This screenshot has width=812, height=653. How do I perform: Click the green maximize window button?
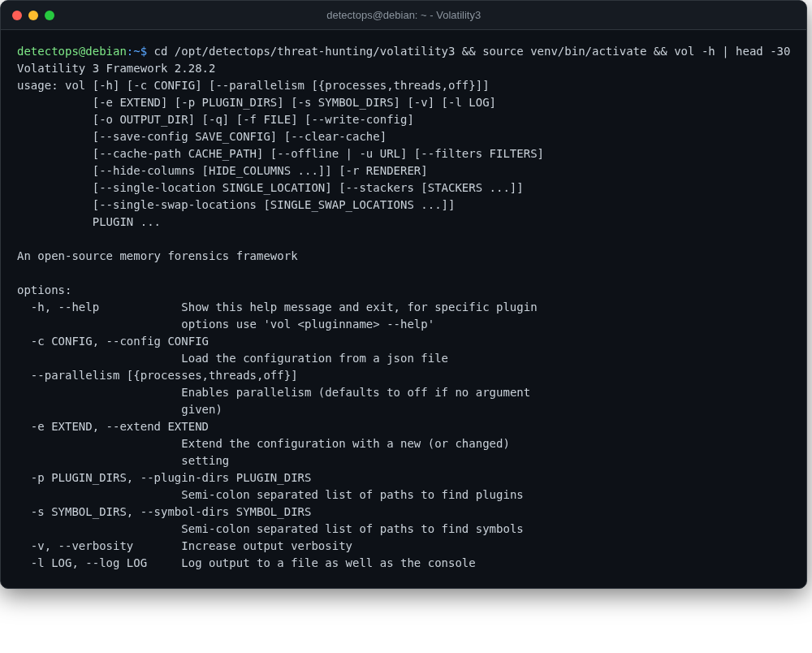pos(50,15)
